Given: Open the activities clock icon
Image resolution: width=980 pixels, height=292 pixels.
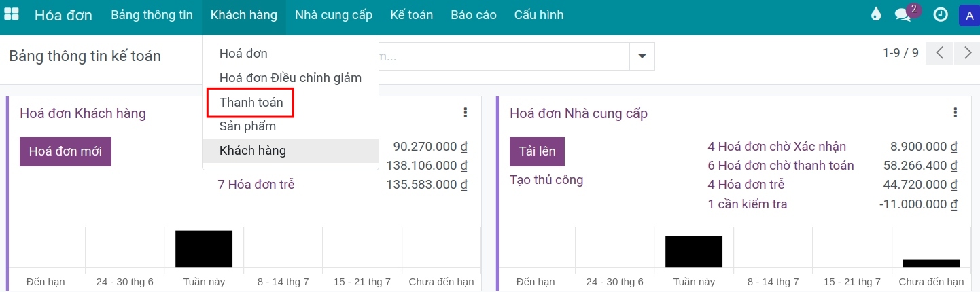Looking at the screenshot, I should (x=941, y=14).
